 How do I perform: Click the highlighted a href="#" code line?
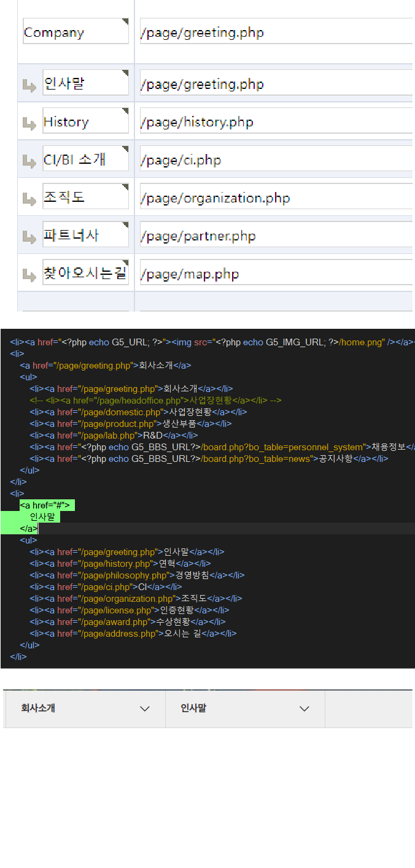47,505
